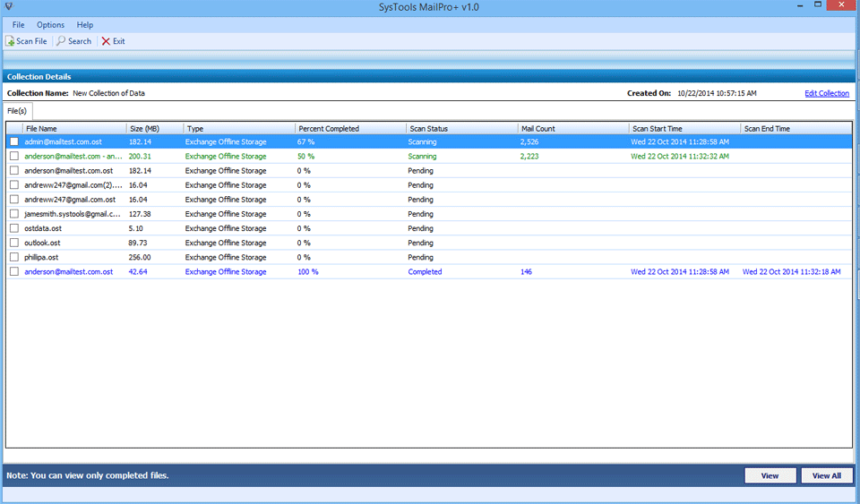Select the ostdata.ost file name

43,228
